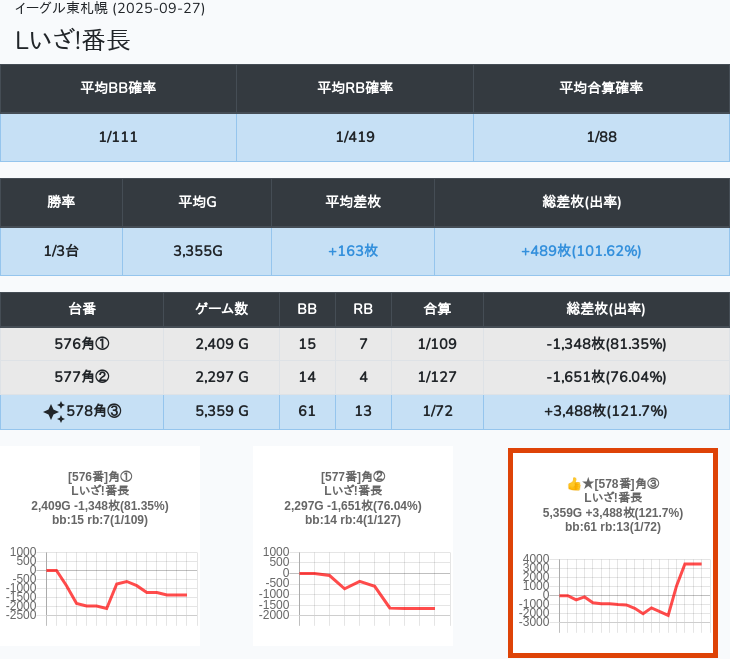Viewport: 730px width, 659px height.
Task: Open the 577番 slump graph thumbnail
Action: 353,546
